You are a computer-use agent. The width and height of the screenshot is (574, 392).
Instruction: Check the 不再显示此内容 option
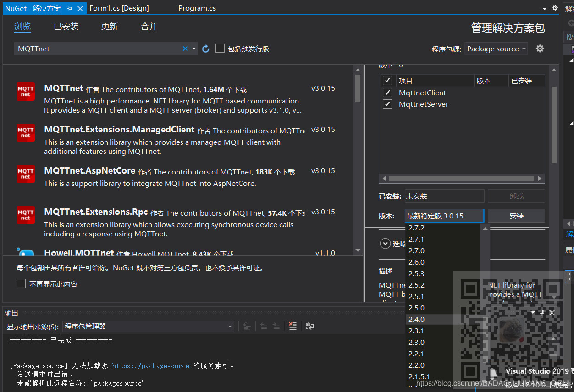[x=21, y=283]
